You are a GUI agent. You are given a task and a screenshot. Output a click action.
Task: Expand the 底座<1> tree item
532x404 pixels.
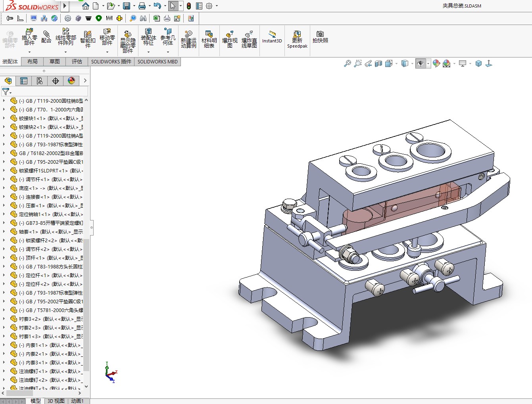point(4,188)
